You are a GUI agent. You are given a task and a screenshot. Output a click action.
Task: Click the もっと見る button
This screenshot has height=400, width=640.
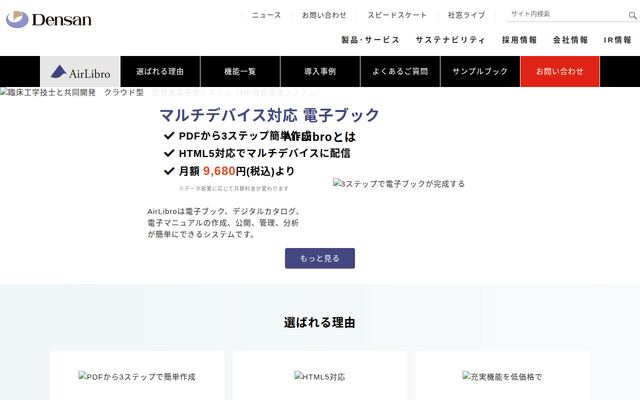coord(320,258)
